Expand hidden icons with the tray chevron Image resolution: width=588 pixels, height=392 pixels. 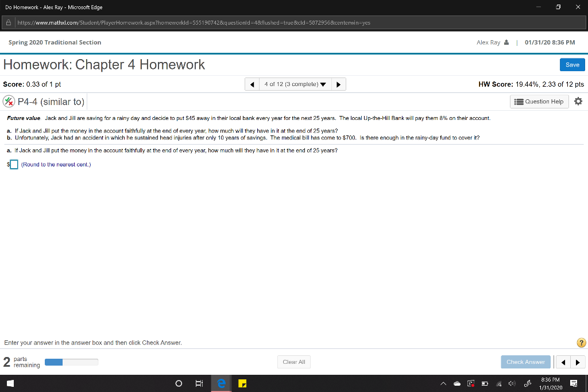click(443, 383)
